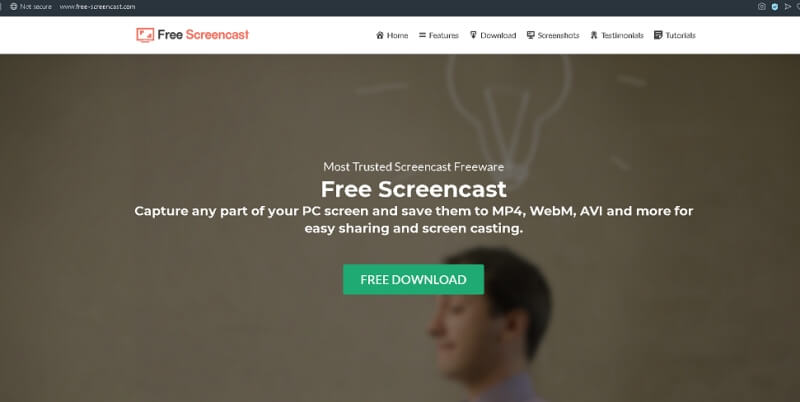Image resolution: width=800 pixels, height=402 pixels.
Task: Open the Download navigation link
Action: pyautogui.click(x=498, y=35)
